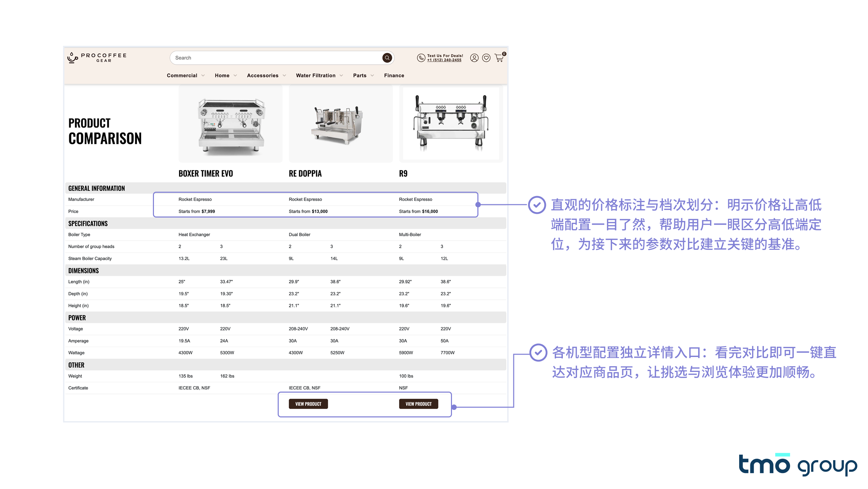Click the search magnifier button
The height and width of the screenshot is (489, 868).
coord(387,58)
